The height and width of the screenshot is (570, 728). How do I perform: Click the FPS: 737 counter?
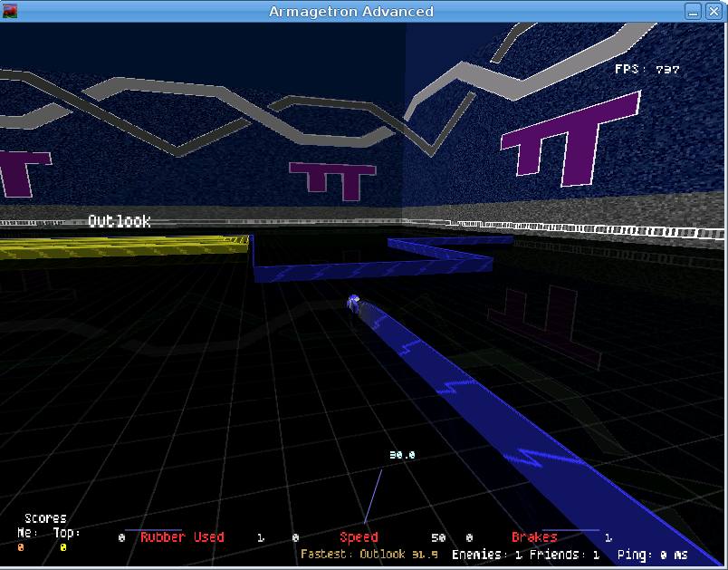pyautogui.click(x=647, y=69)
